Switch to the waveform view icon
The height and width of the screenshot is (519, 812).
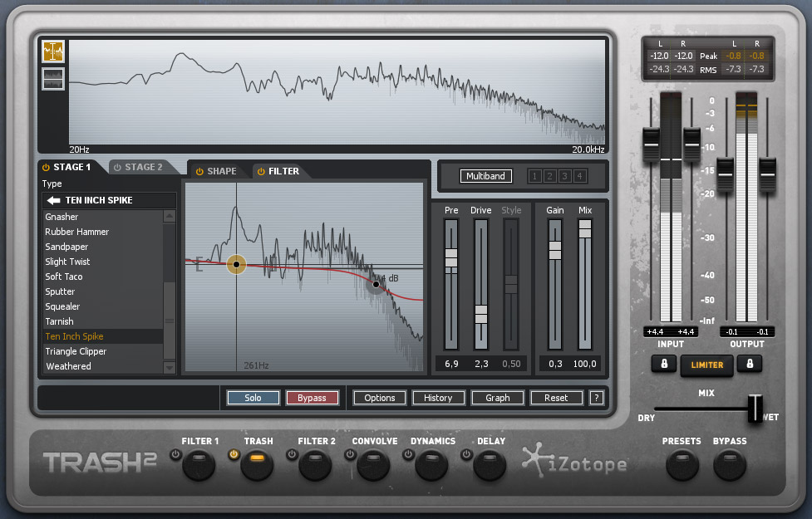tap(52, 79)
